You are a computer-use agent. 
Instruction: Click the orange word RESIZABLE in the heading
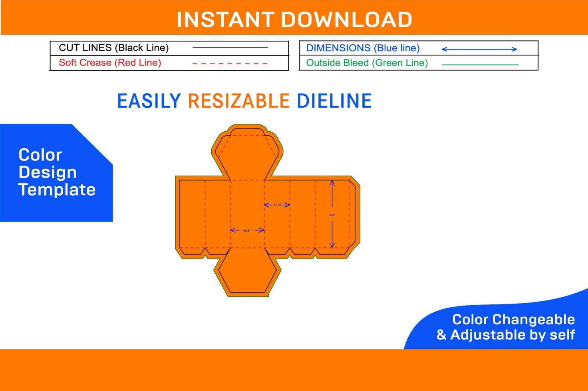[238, 101]
